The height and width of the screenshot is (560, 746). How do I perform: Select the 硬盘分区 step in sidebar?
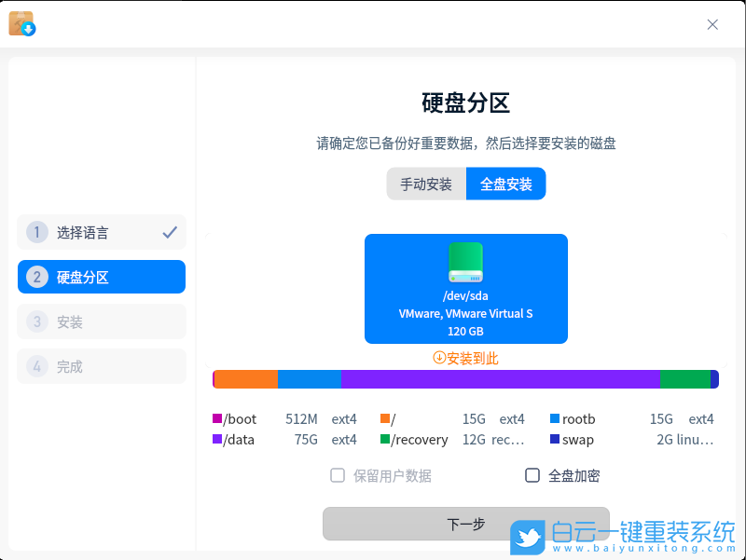[101, 277]
